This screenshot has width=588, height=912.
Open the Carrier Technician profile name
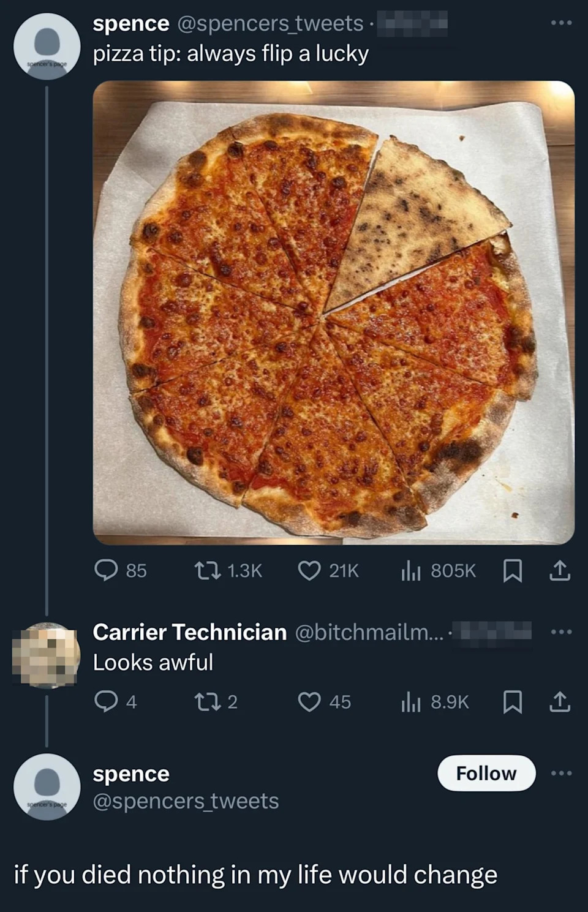pos(189,632)
